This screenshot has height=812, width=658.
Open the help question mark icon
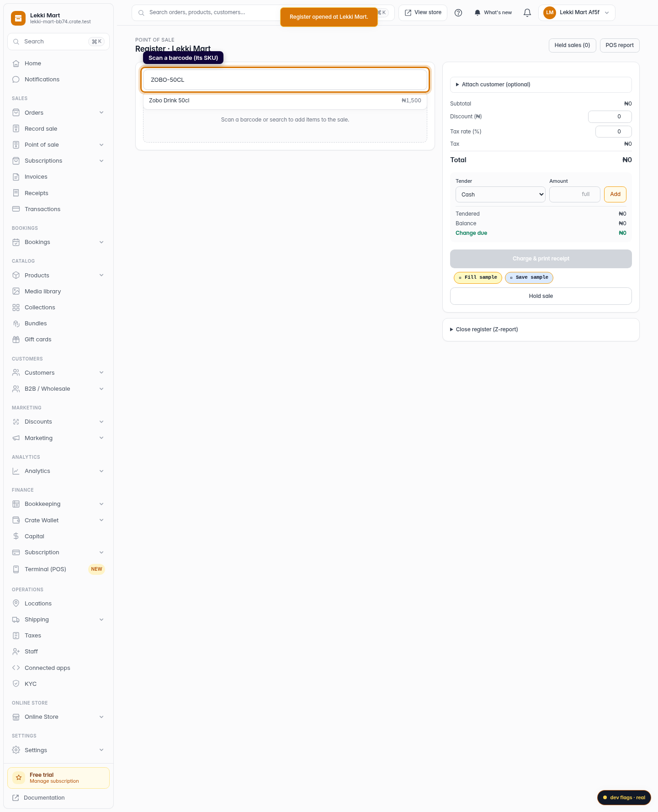[x=458, y=13]
